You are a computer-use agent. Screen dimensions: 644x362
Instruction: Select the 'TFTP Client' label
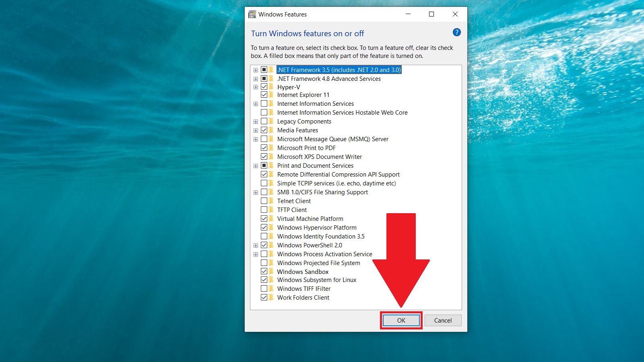(x=292, y=210)
